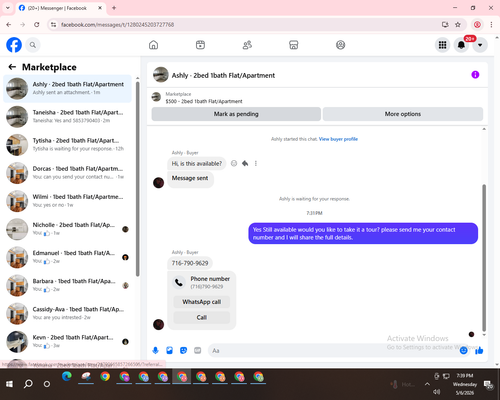The width and height of the screenshot is (500, 400).
Task: Click the 716-790-9629 message bubble
Action: point(190,263)
